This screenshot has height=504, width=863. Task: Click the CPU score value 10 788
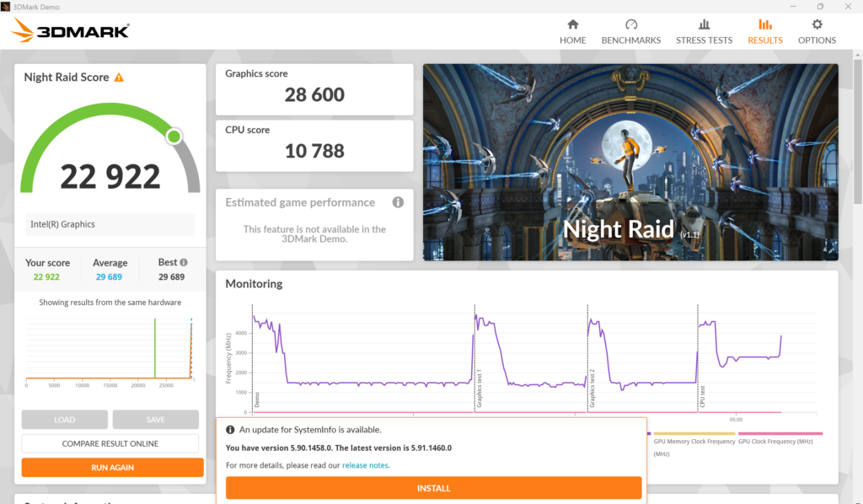(x=314, y=151)
